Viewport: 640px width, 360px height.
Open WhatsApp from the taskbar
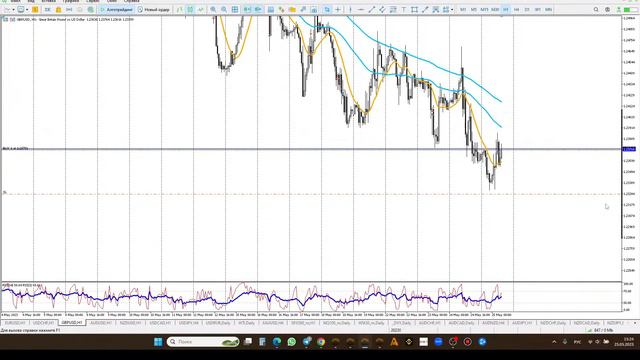click(x=291, y=342)
